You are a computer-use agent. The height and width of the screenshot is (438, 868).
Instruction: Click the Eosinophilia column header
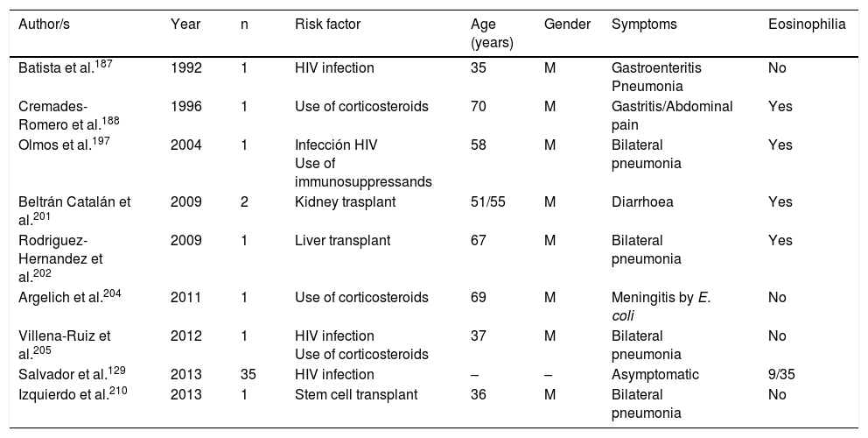point(806,25)
